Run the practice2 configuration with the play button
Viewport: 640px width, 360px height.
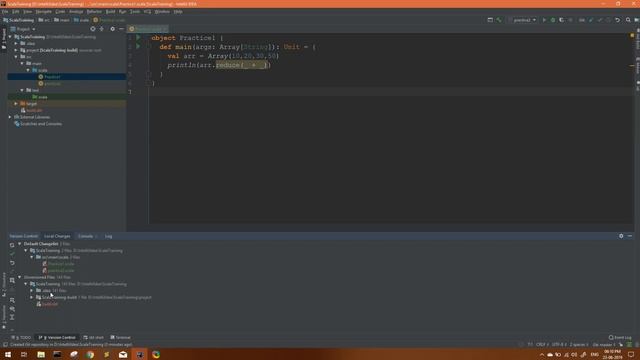pyautogui.click(x=544, y=20)
